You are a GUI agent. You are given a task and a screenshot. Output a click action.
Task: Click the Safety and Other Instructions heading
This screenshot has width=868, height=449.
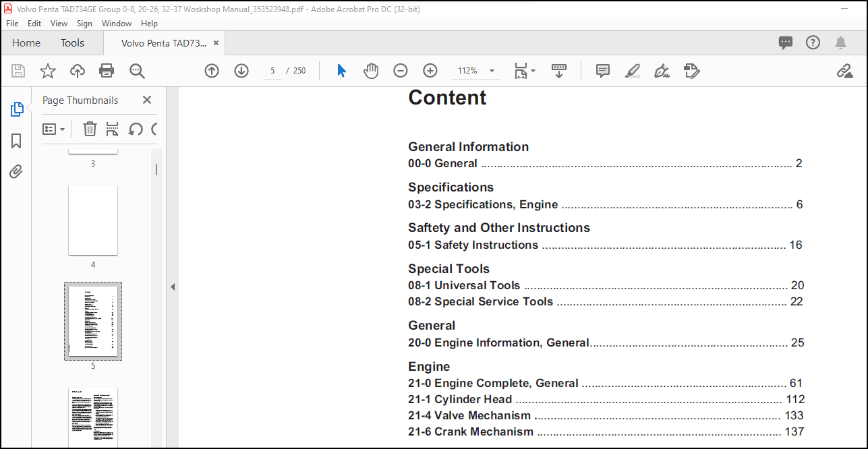499,228
